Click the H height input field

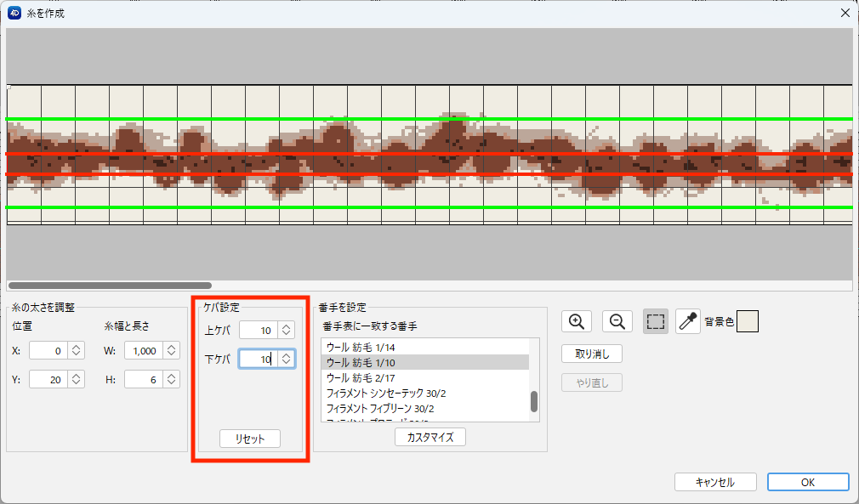tap(144, 379)
